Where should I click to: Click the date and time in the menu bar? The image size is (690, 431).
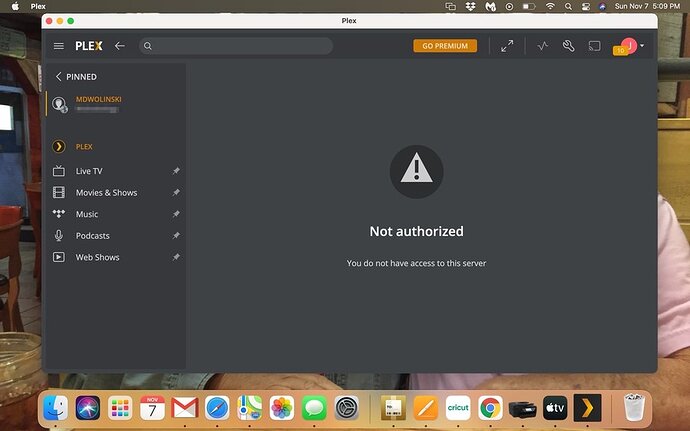[647, 6]
